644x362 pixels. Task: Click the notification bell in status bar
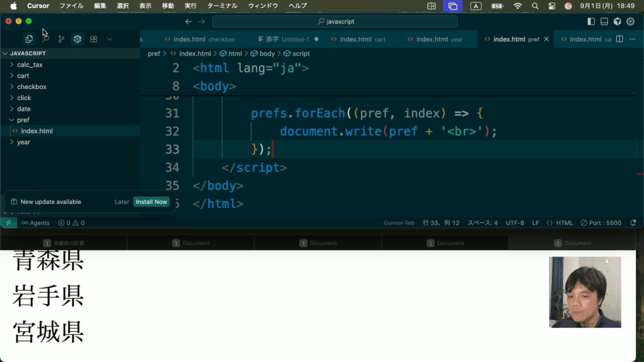point(633,222)
